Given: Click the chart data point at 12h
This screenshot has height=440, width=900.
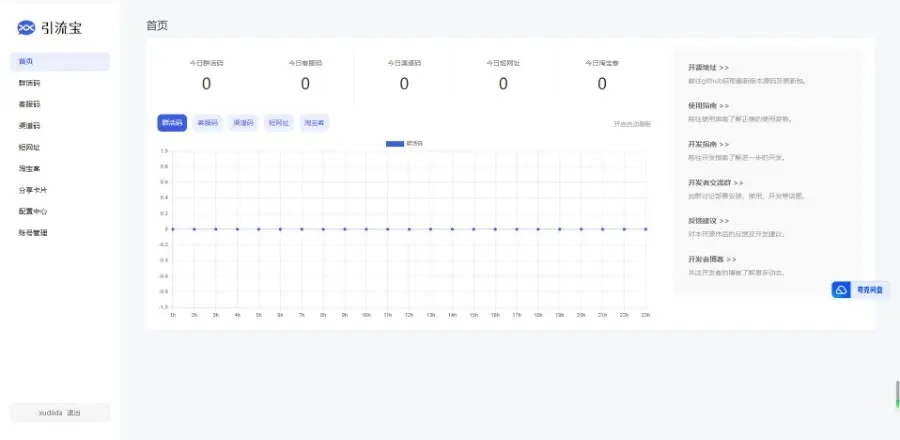Looking at the screenshot, I should 409,229.
